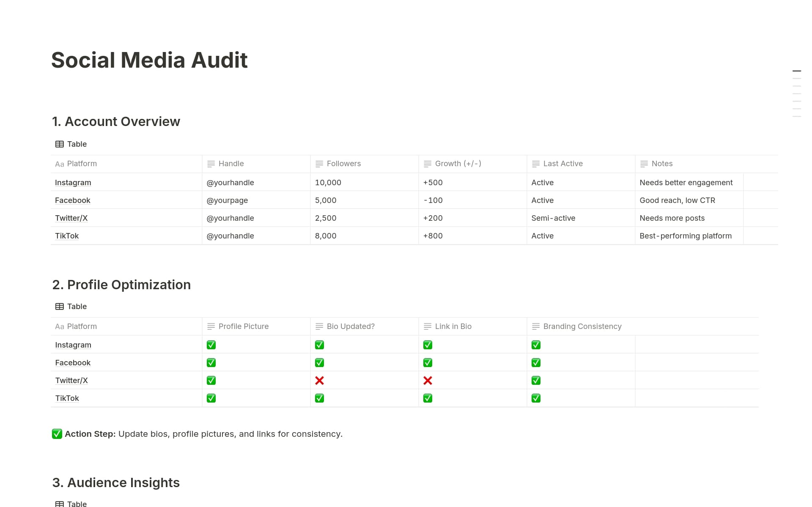Viewport: 812px width, 507px height.
Task: Click the Action Step green checkbox
Action: point(57,434)
